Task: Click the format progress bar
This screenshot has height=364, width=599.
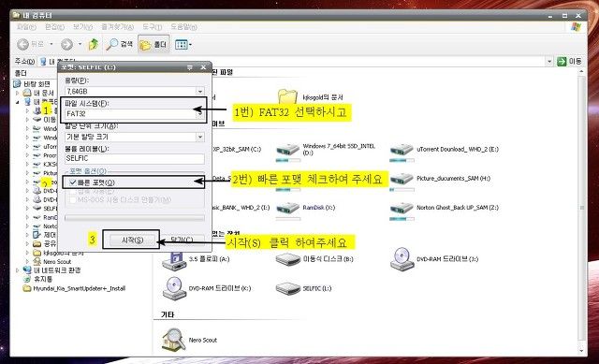Action: 135,218
